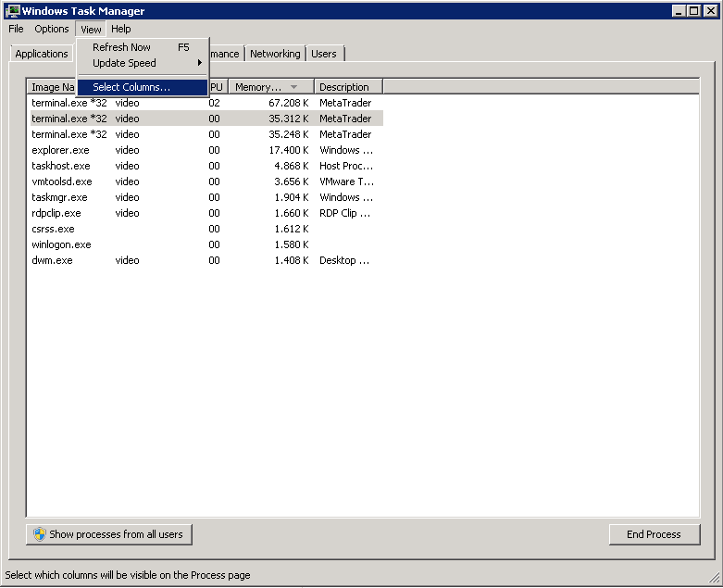Screen dimensions: 723x588
Task: Click the End Process button
Action: (654, 534)
